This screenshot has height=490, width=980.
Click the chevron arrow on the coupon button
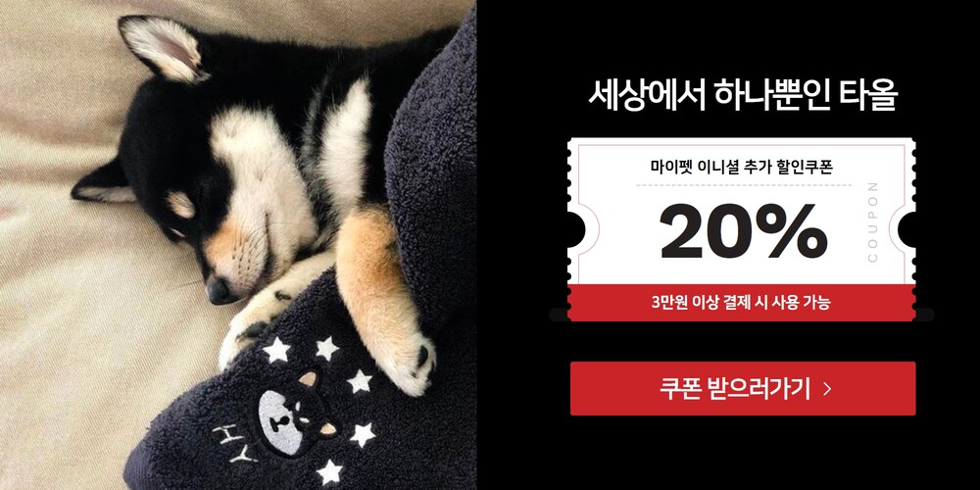[x=827, y=389]
